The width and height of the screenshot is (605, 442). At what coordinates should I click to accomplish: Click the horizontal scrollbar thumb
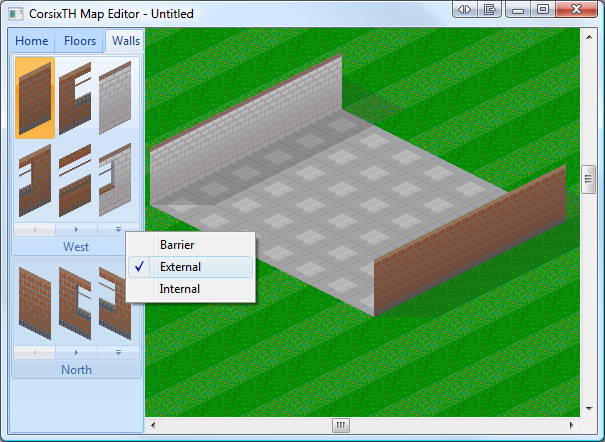(341, 425)
